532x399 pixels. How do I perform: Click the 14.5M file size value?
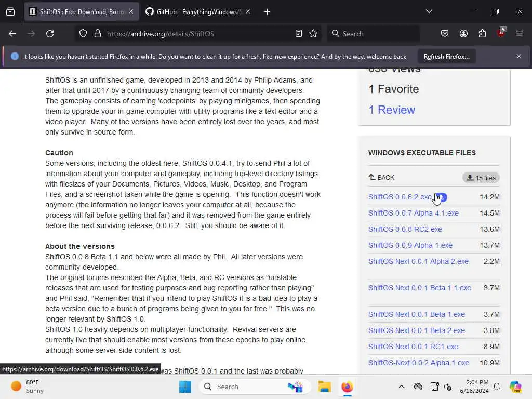pos(489,213)
